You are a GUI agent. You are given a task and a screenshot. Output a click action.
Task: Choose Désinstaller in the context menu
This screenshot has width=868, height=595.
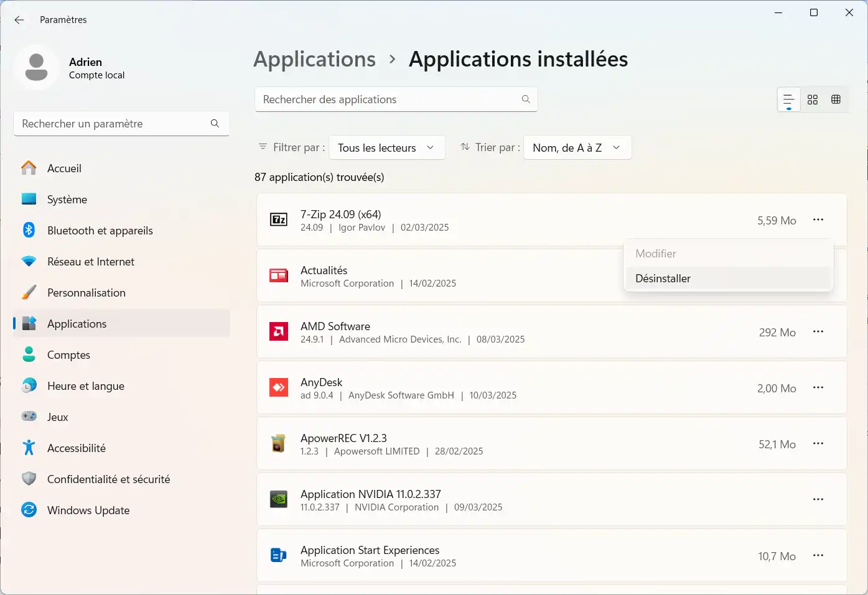coord(728,279)
